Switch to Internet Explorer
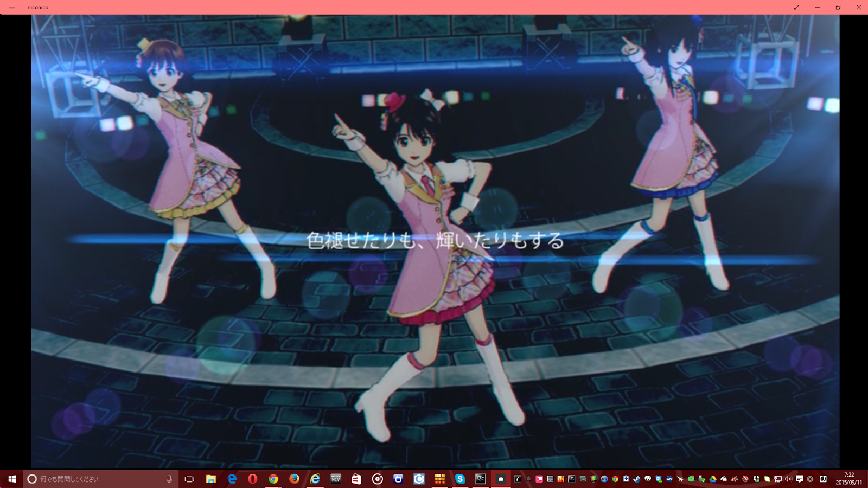 pos(315,479)
